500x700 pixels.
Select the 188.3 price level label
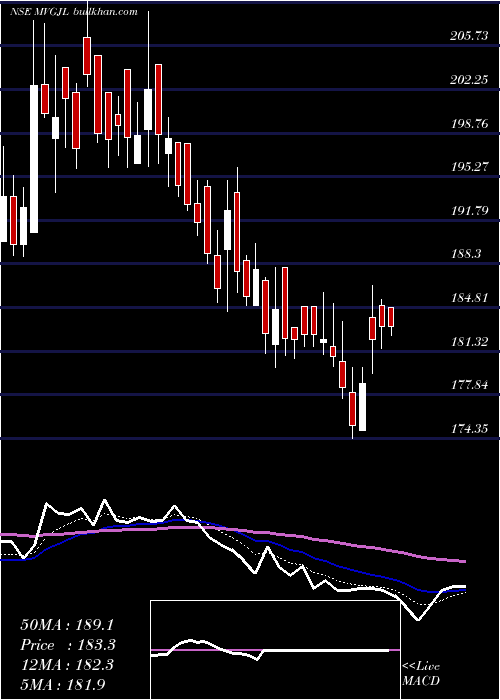[466, 254]
